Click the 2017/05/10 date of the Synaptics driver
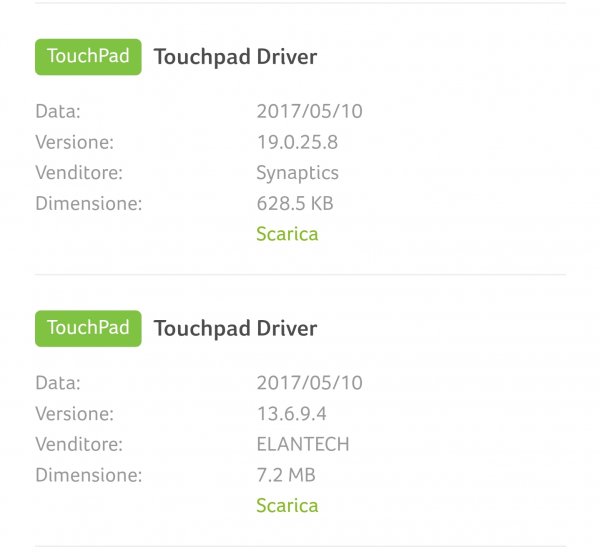600x552 pixels. tap(309, 112)
